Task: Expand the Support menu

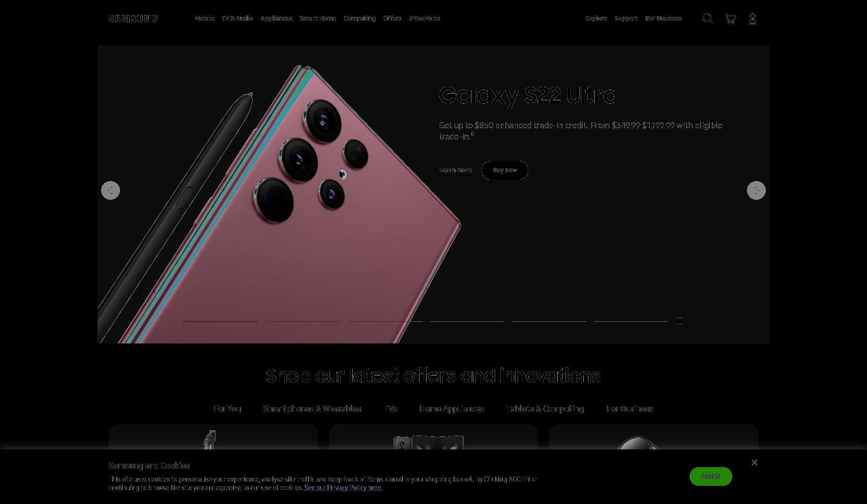Action: point(626,18)
